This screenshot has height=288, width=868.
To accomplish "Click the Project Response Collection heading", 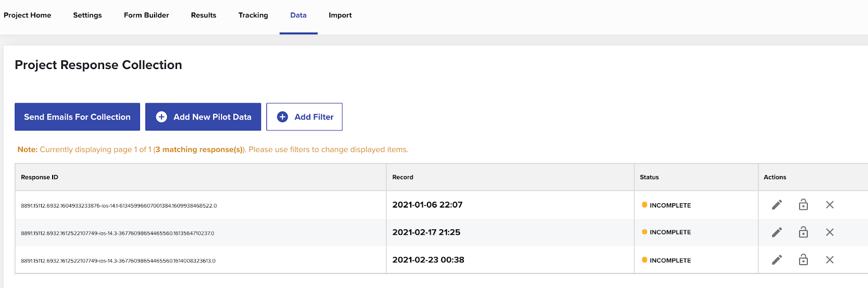I will [x=98, y=65].
